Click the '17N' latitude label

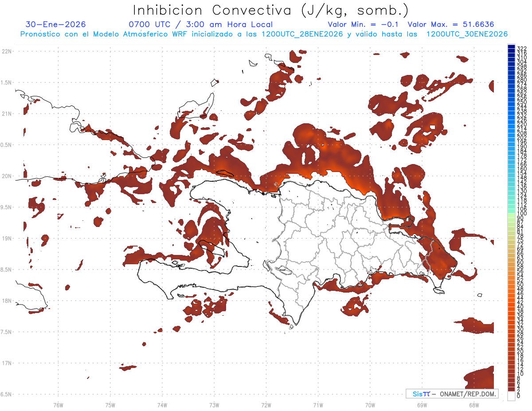tap(7, 363)
